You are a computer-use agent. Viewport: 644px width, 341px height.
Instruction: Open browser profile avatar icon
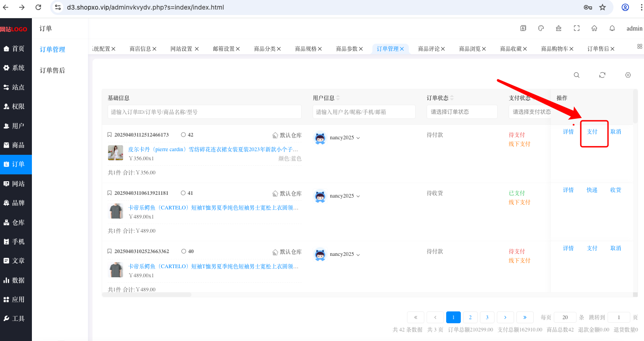625,7
